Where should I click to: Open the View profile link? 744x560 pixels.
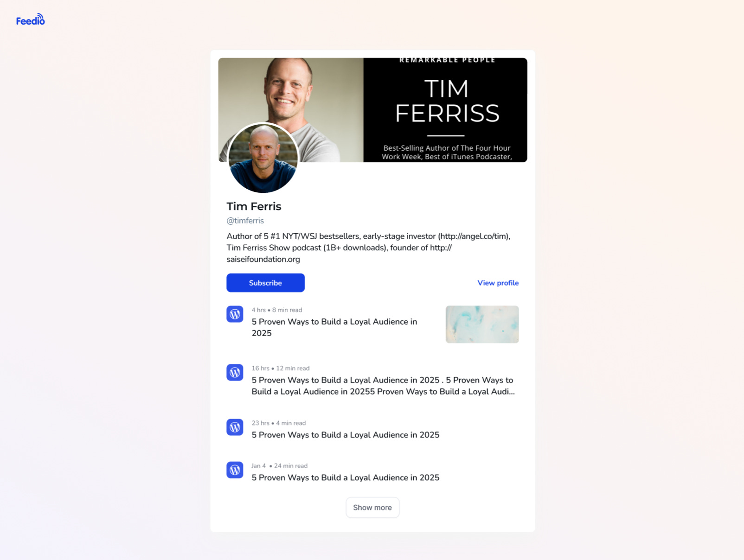click(498, 283)
